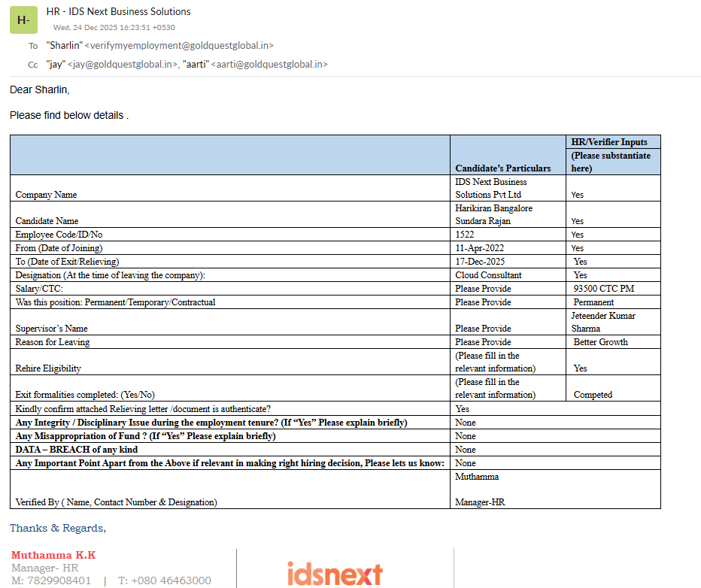This screenshot has height=588, width=701.
Task: Click the DATA – BREACH of any kind row
Action: coord(77,450)
